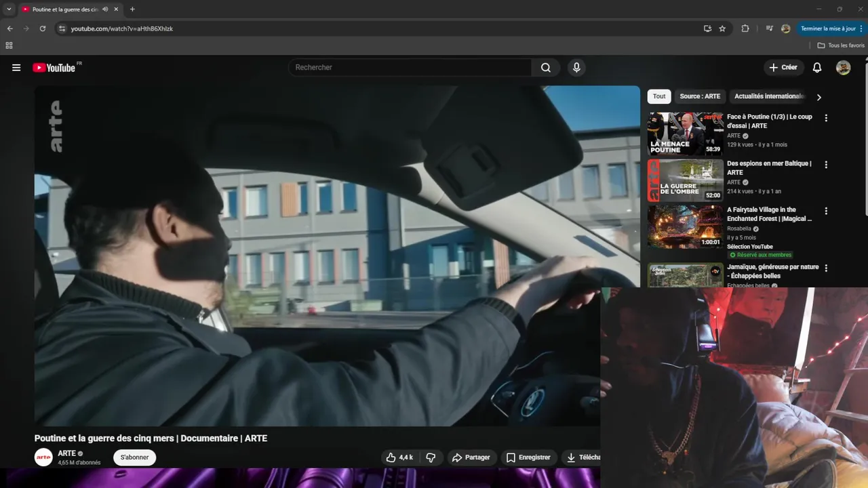Click video title Poutine et la guerre des cinq mers
Viewport: 868px width, 488px height.
click(x=151, y=439)
